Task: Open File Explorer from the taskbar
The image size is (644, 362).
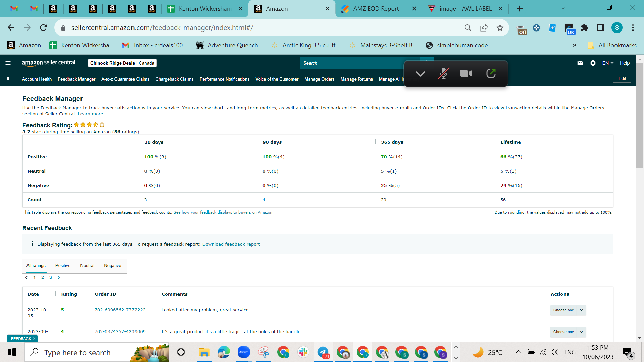Action: (x=204, y=352)
